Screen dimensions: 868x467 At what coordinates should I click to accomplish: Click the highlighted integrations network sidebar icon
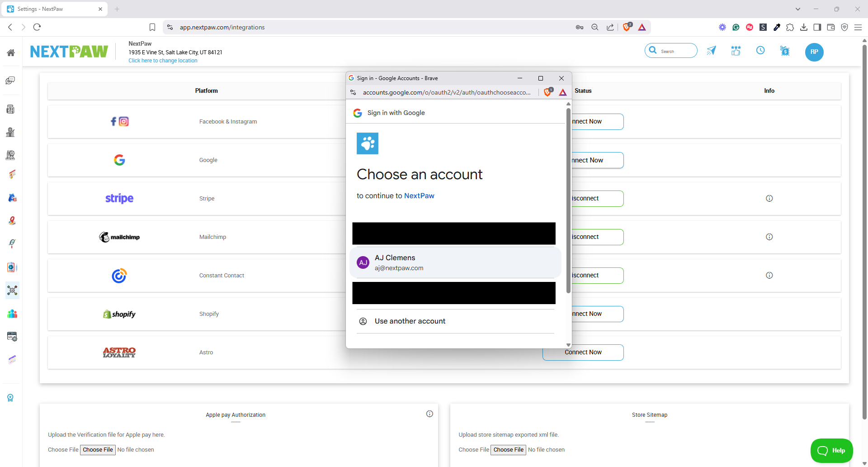click(12, 290)
